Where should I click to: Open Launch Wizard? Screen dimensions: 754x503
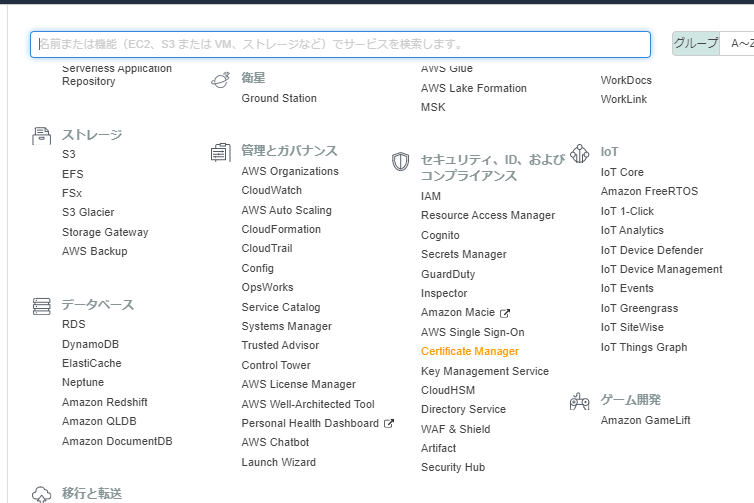[278, 463]
